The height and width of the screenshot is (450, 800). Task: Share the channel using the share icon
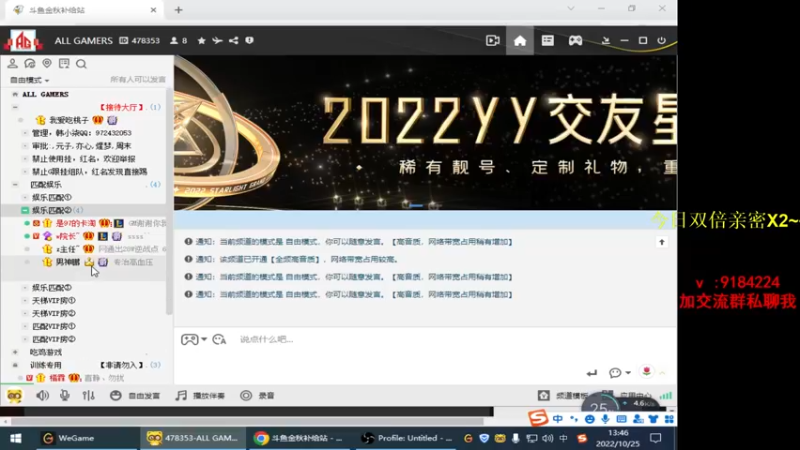pos(234,40)
